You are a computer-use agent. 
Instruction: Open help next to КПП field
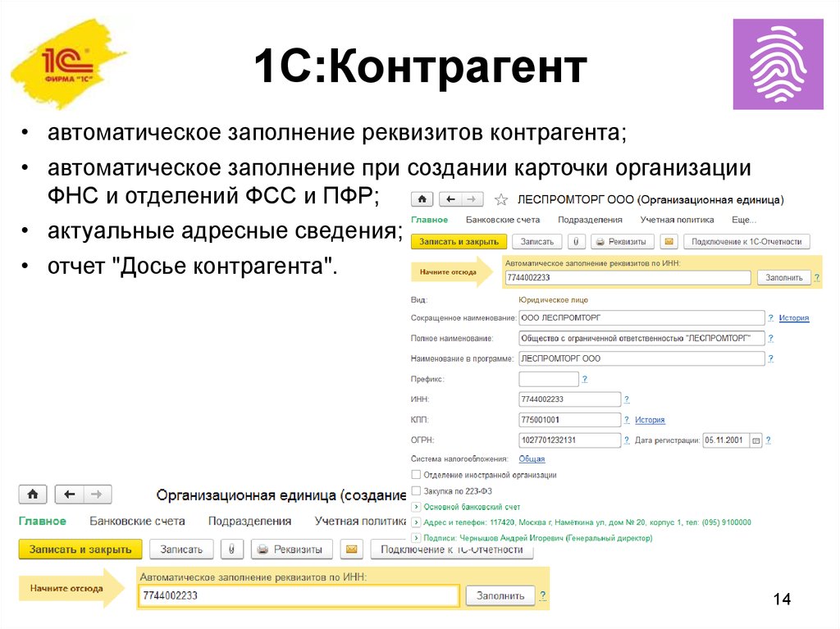coord(626,420)
